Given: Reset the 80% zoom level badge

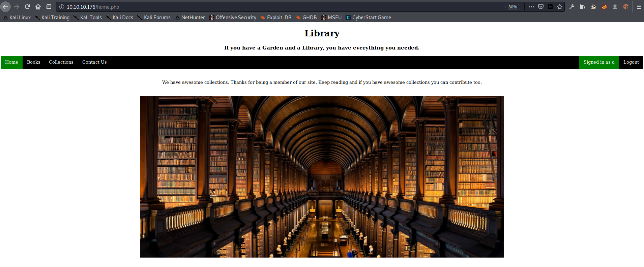Looking at the screenshot, I should [x=513, y=7].
